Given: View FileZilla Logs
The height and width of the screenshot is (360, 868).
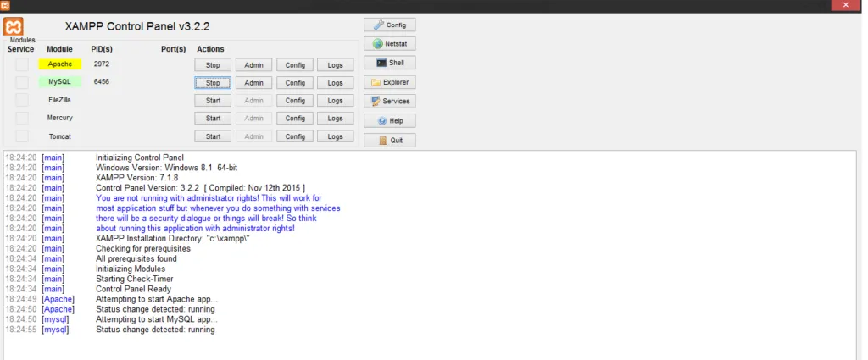Looking at the screenshot, I should point(336,101).
